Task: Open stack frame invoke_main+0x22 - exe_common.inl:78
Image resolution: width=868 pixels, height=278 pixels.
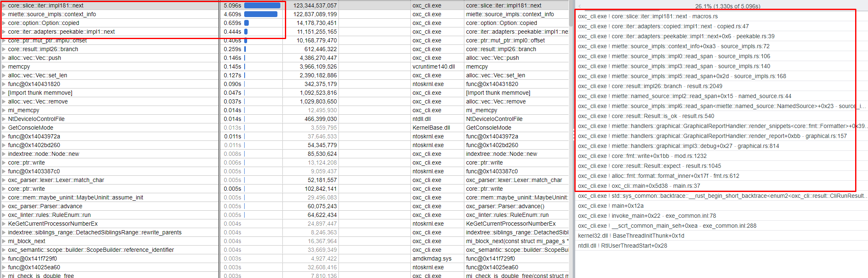Action: [647, 216]
